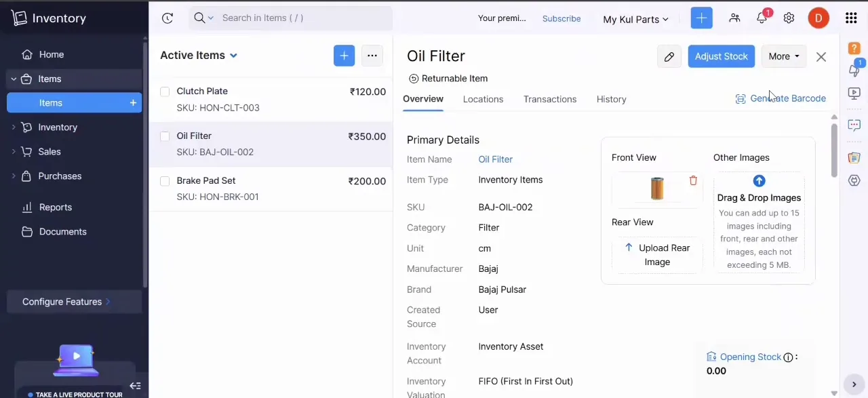This screenshot has width=868, height=398.
Task: Tick the Clutch Plate checkbox
Action: point(165,92)
